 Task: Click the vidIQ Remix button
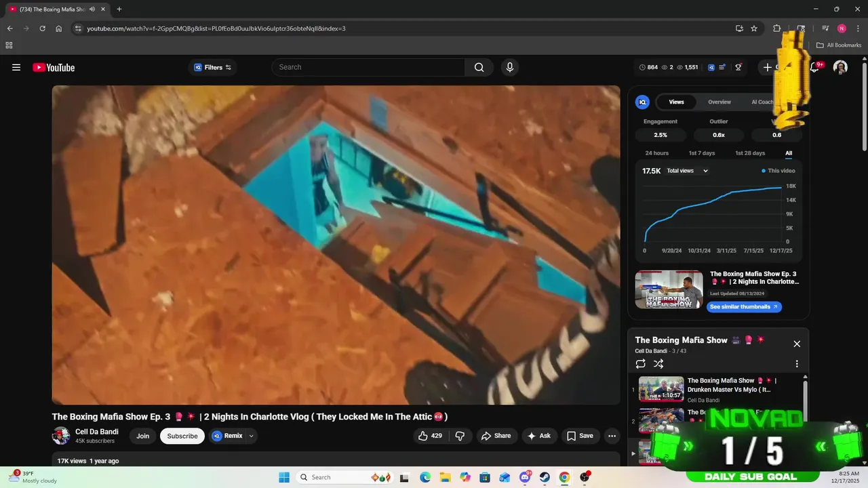pos(227,436)
